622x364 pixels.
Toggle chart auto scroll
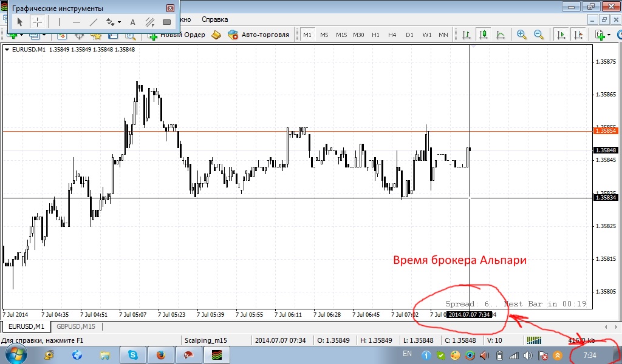tap(561, 35)
